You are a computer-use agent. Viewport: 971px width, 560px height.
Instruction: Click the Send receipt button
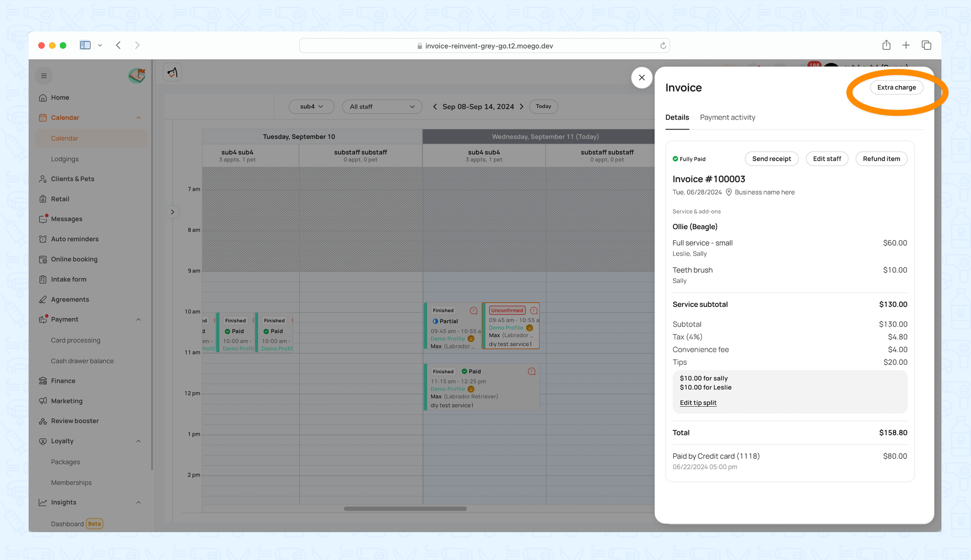(x=771, y=159)
